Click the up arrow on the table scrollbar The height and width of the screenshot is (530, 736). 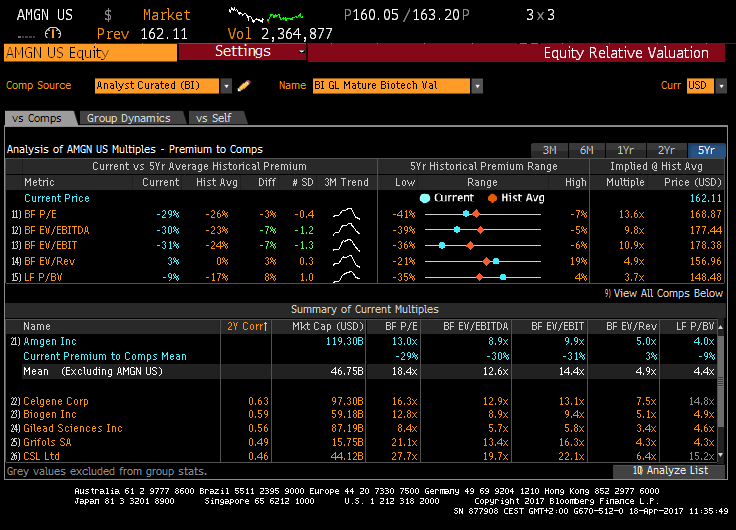click(721, 327)
